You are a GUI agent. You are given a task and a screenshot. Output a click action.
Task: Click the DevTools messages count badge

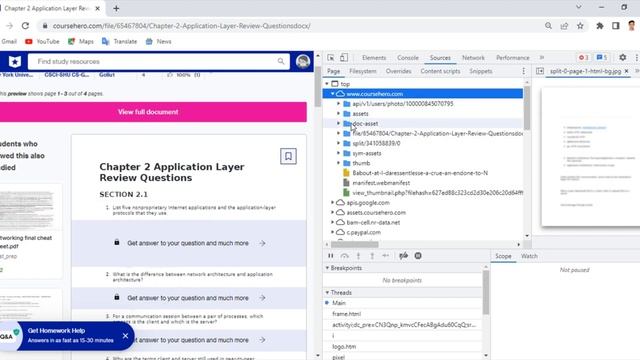[602, 58]
